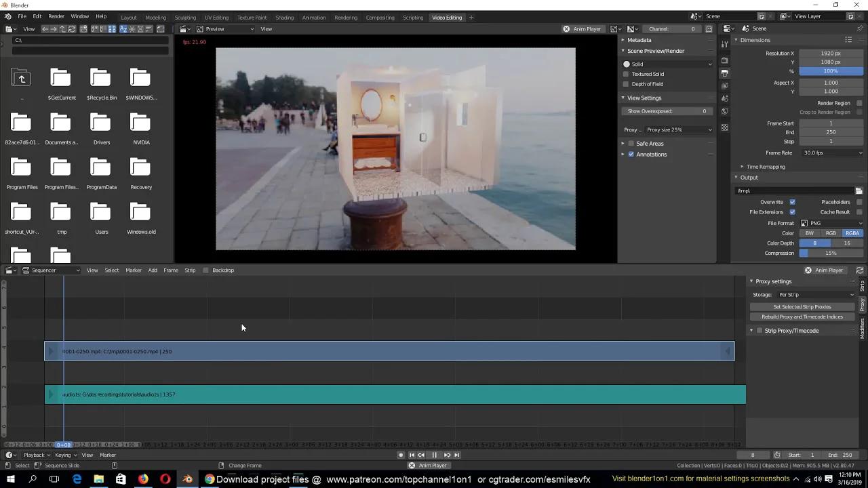Click the Jump to End playback icon

pyautogui.click(x=456, y=455)
